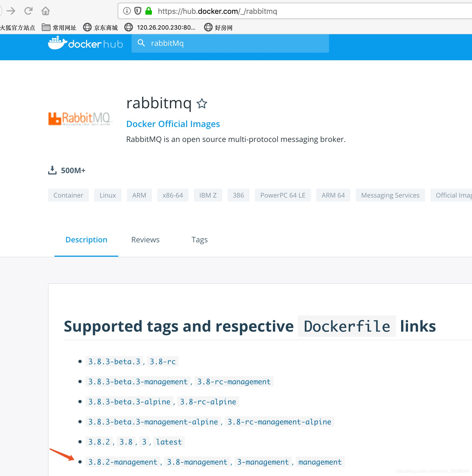Open the 3.8-rc-management link
This screenshot has height=476, width=472.
[x=234, y=382]
